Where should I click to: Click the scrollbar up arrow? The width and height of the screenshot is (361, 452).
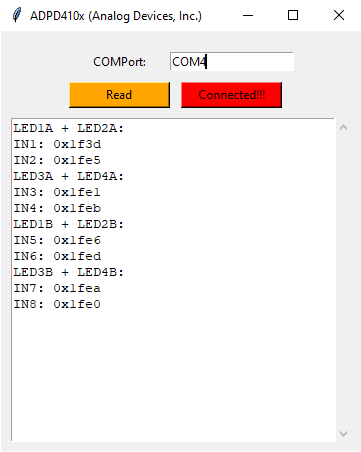pyautogui.click(x=343, y=127)
